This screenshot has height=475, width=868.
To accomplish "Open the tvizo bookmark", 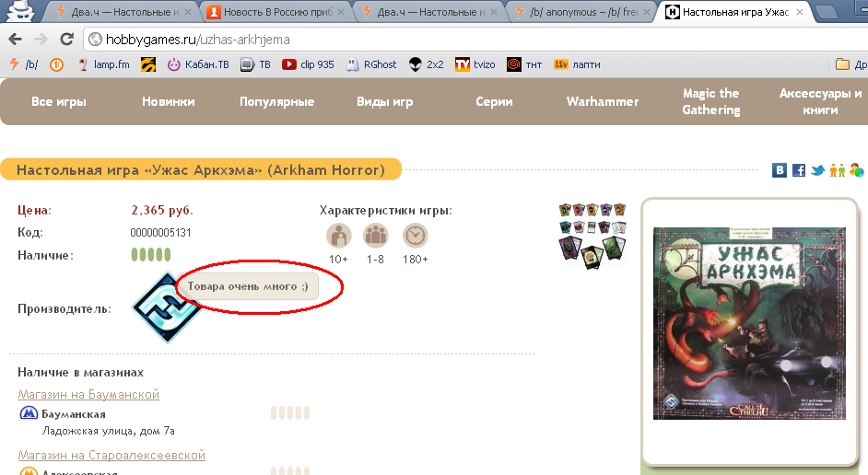I will coord(475,64).
